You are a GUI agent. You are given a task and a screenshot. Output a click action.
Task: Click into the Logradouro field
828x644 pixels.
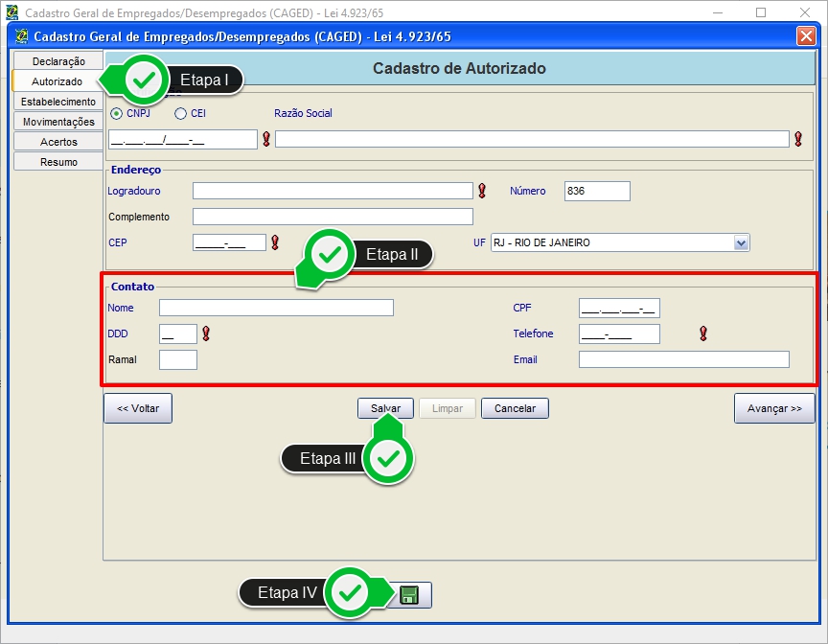pos(333,191)
